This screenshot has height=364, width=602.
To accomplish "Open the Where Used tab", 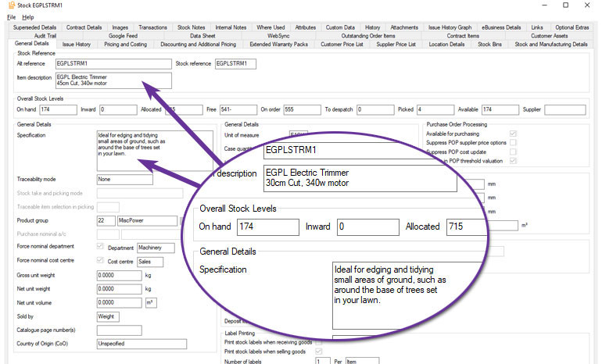I will click(271, 27).
